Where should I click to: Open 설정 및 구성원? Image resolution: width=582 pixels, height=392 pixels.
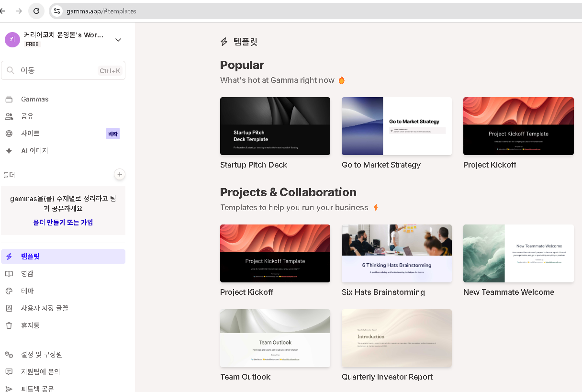tap(63, 355)
